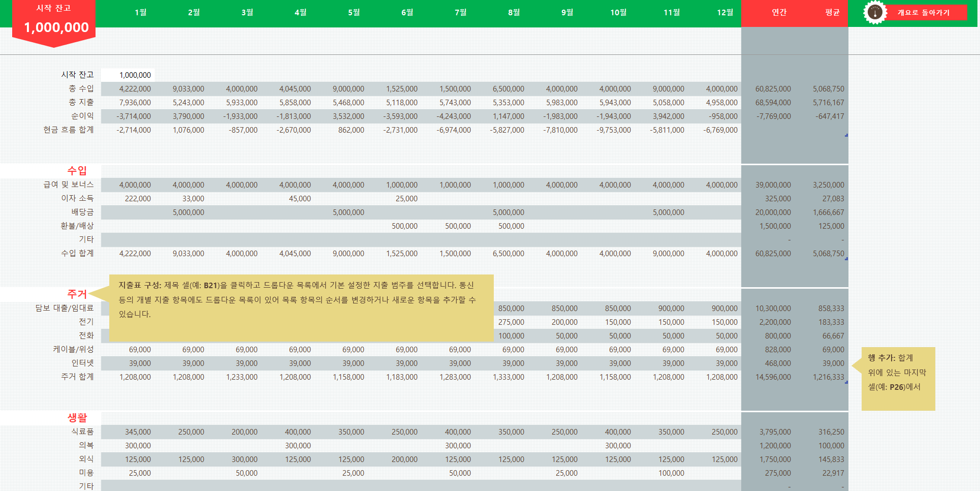Click the yellow 지출표 구성 tip note
The width and height of the screenshot is (980, 491).
(301, 308)
